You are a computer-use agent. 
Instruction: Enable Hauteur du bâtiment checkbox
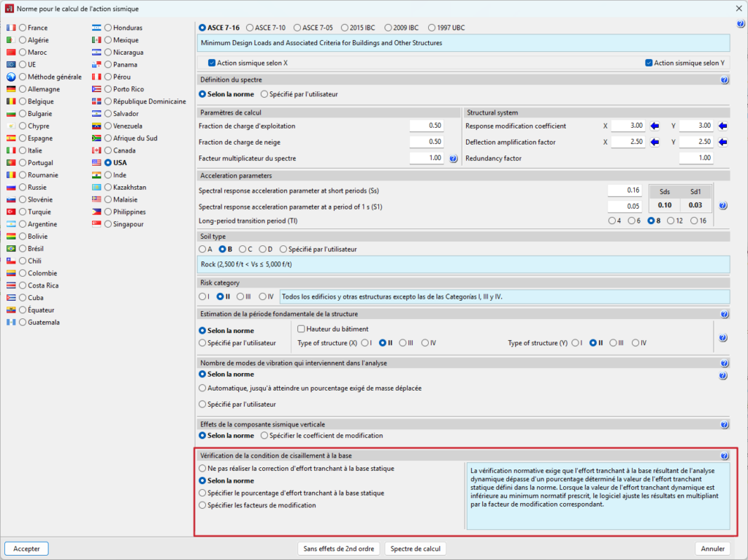click(301, 329)
